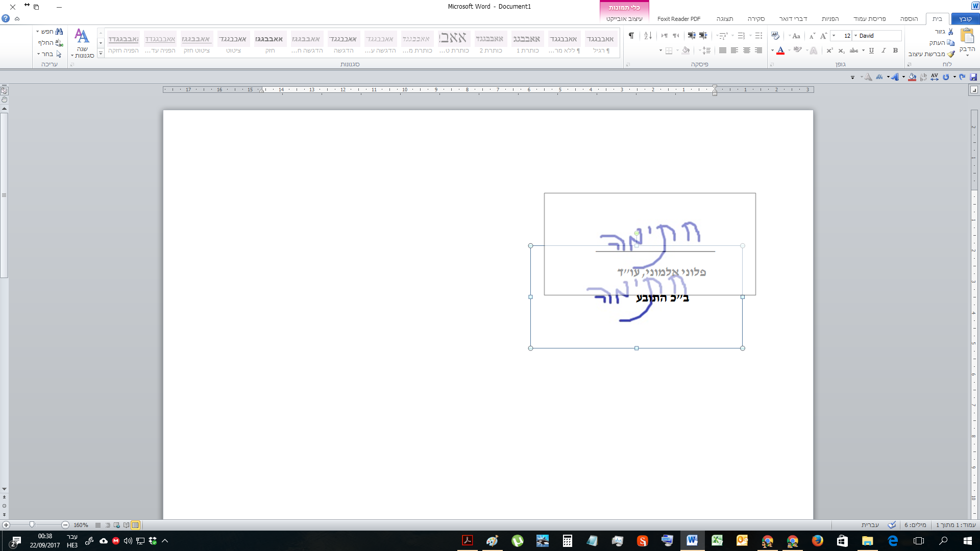Sort text using the A-Z sort icon
Screen dimensions: 980x551
[x=648, y=36]
